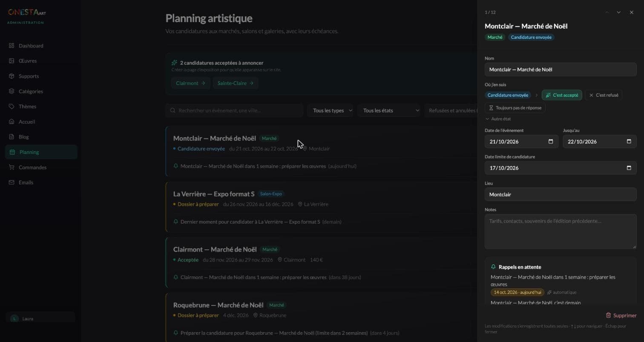The width and height of the screenshot is (644, 342).
Task: Click the Lieu input field
Action: pyautogui.click(x=561, y=194)
